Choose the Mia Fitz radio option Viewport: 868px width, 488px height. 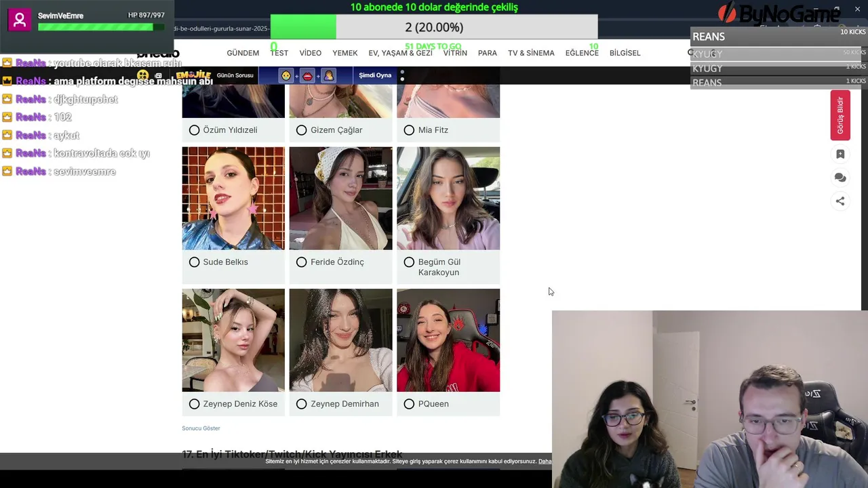[x=409, y=130]
